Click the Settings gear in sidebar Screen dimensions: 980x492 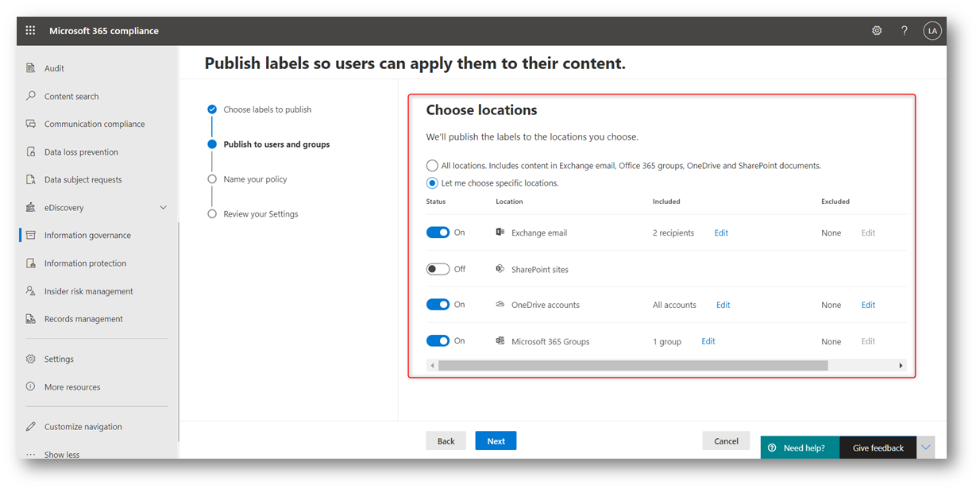[x=31, y=359]
